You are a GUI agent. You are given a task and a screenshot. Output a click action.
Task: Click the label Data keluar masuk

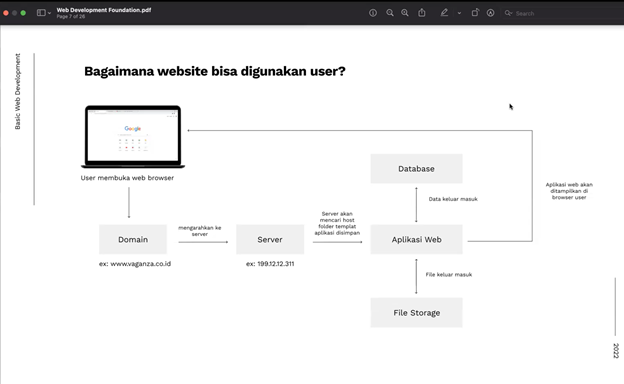click(x=453, y=199)
